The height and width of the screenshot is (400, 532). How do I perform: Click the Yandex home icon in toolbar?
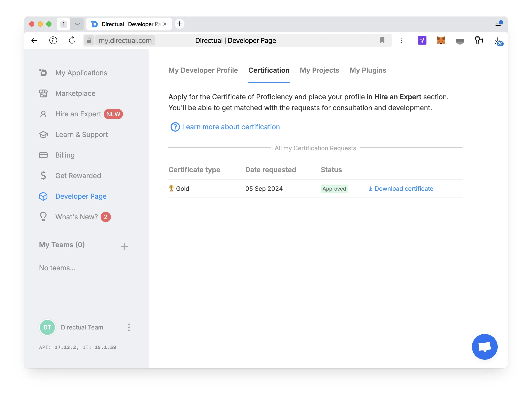coord(53,40)
